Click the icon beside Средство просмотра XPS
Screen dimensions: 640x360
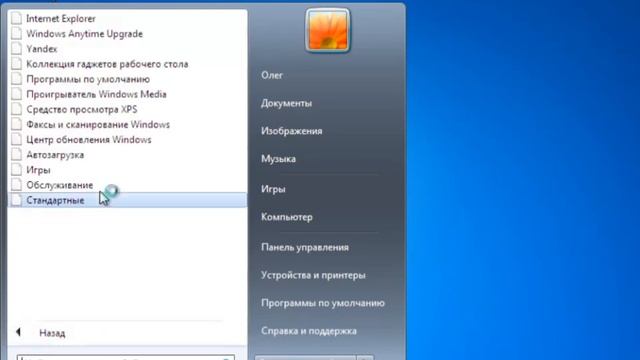16,109
